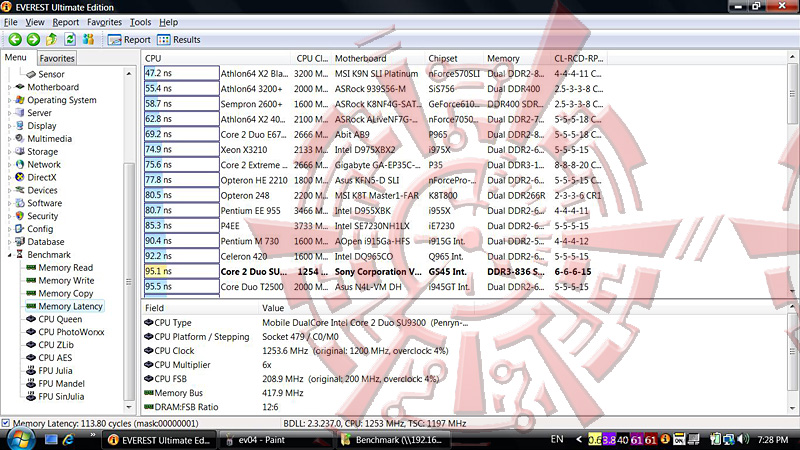Select the Memory Latency benchmark
This screenshot has height=450, width=800.
[x=64, y=306]
